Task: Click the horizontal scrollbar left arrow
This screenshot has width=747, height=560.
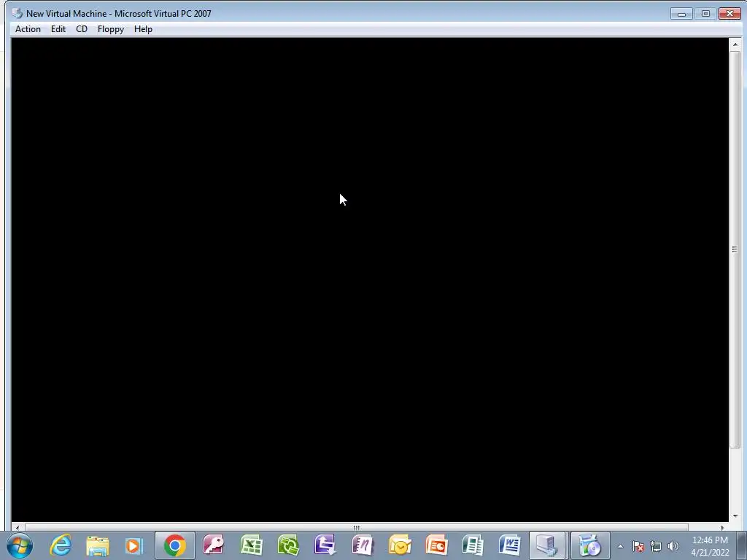Action: [18, 527]
